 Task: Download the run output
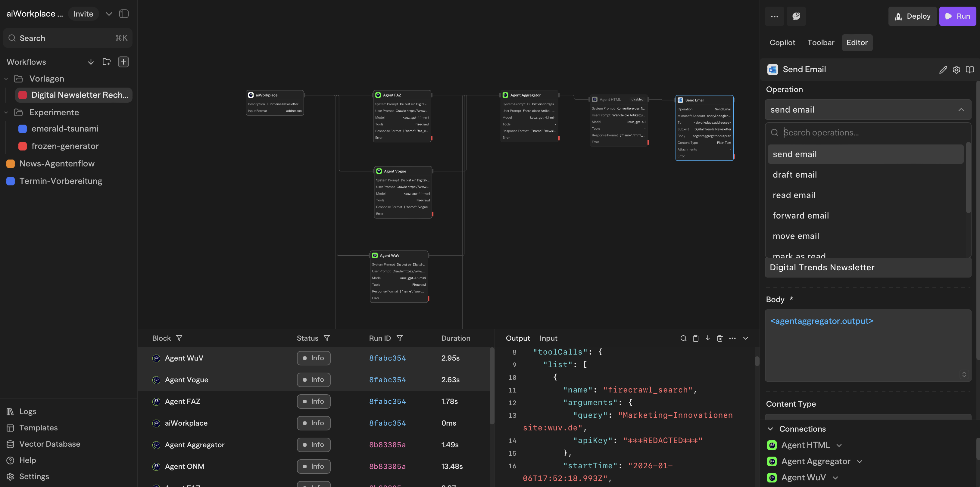click(708, 338)
